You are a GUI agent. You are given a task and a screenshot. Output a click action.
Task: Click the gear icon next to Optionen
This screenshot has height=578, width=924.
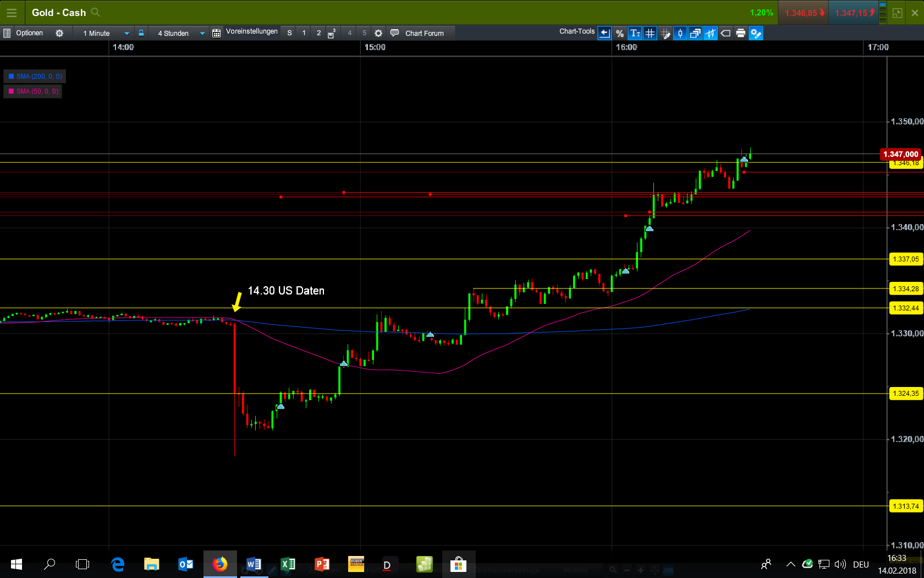59,32
